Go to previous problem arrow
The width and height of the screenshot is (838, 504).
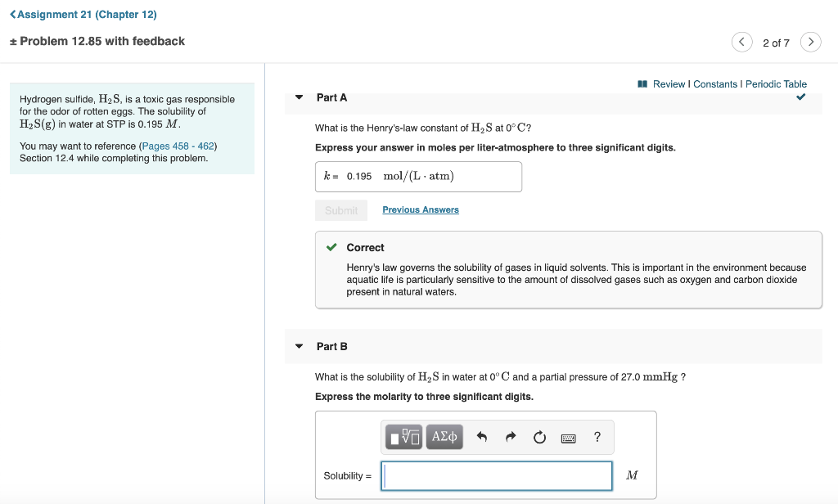(741, 42)
